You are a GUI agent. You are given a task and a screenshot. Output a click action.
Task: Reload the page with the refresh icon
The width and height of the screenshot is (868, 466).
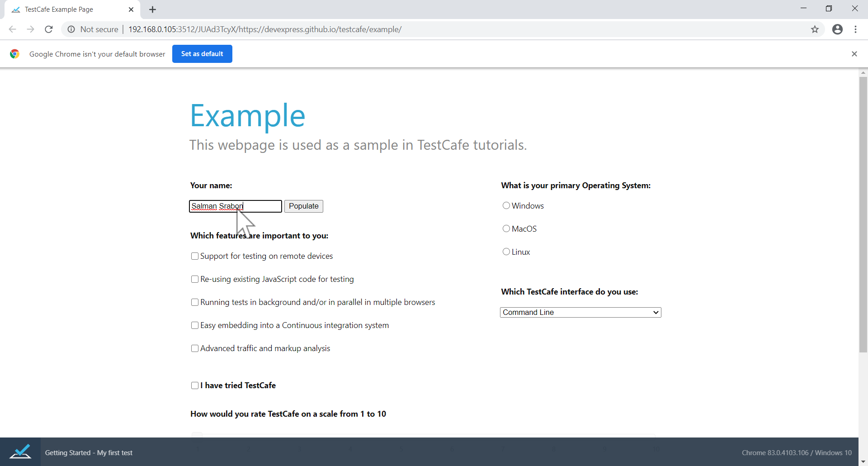(49, 29)
